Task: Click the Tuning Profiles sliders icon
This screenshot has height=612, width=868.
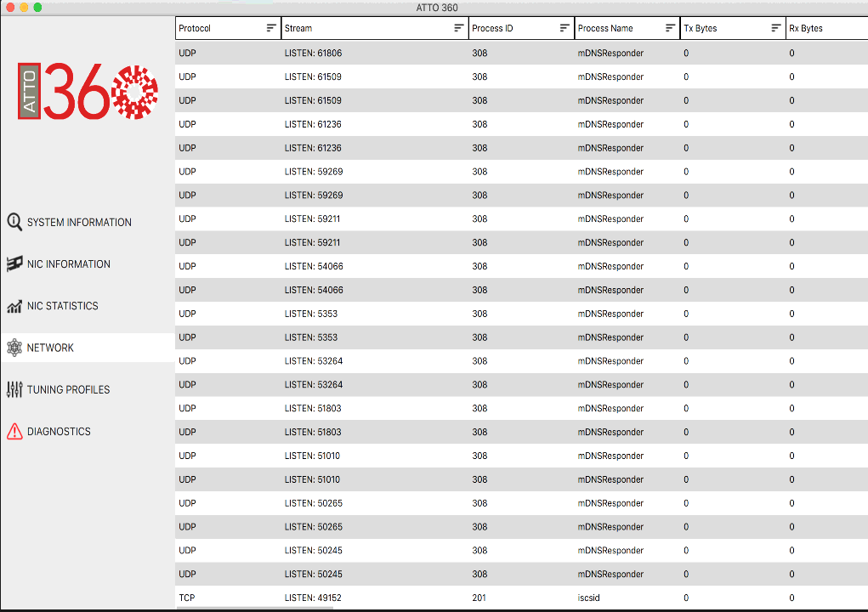Action: click(x=14, y=389)
